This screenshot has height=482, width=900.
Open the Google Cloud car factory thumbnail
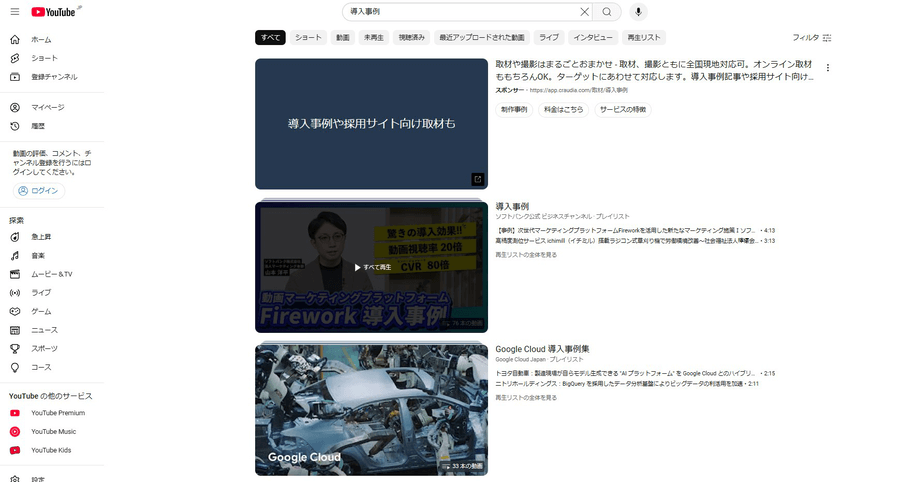click(x=371, y=410)
